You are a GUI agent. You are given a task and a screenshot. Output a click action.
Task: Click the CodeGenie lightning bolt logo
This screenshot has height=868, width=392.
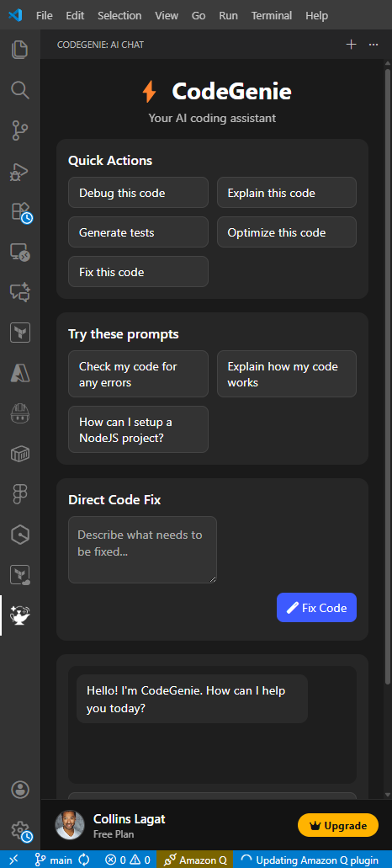click(149, 91)
